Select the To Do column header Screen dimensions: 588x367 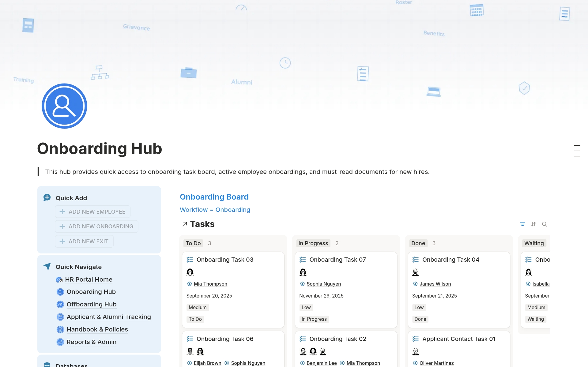(x=193, y=243)
